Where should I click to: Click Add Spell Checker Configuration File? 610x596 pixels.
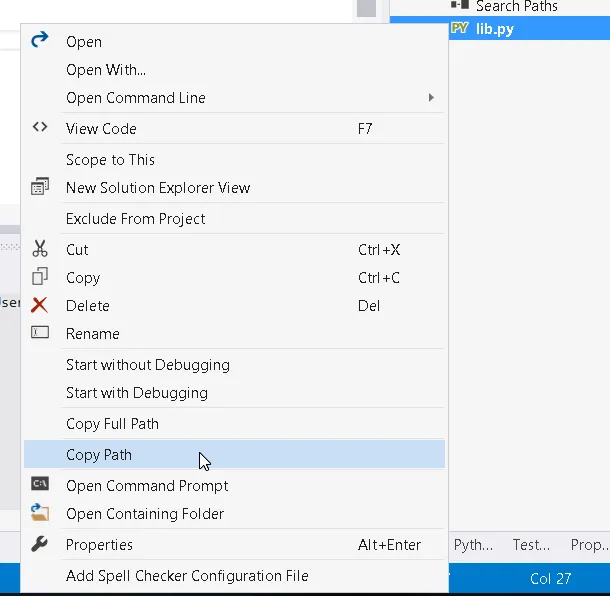(x=187, y=576)
